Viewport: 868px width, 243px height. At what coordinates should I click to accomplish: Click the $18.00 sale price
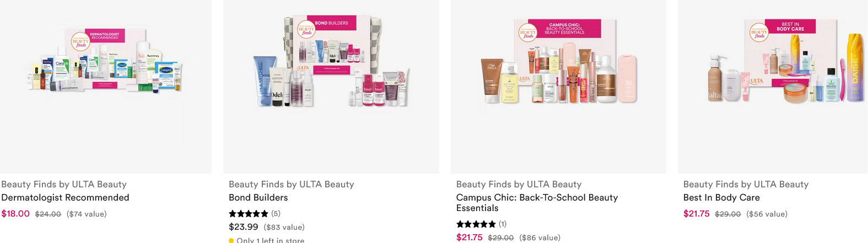[15, 214]
